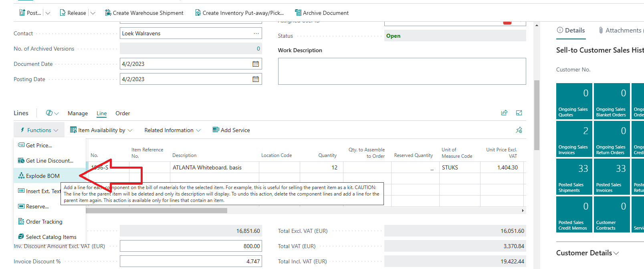
Task: Open the Posting Date calendar picker
Action: (x=256, y=79)
